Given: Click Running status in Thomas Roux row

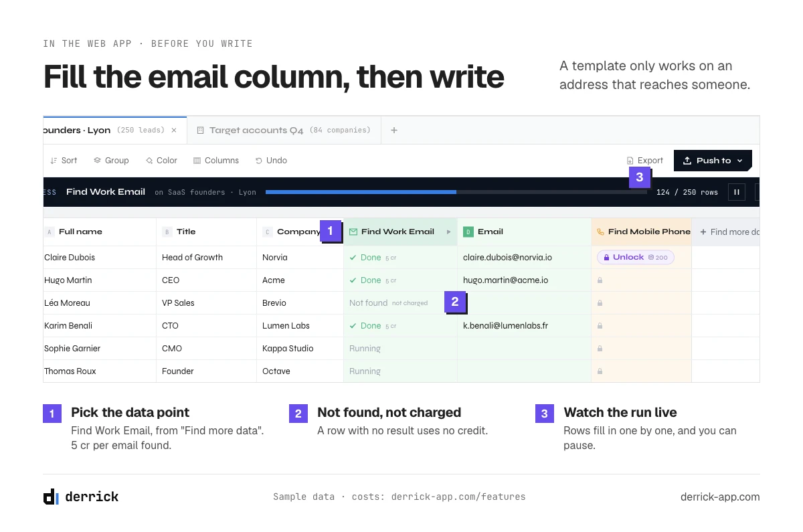Looking at the screenshot, I should tap(365, 371).
